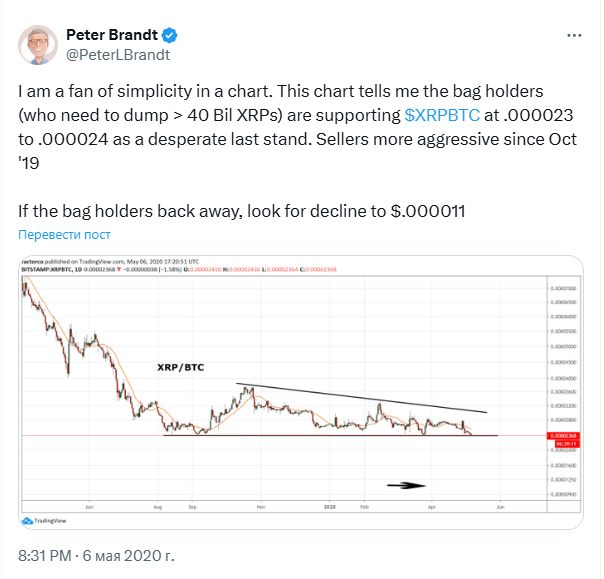The width and height of the screenshot is (604, 579).
Task: Click the XRP/BTC label on chart
Action: (x=181, y=367)
